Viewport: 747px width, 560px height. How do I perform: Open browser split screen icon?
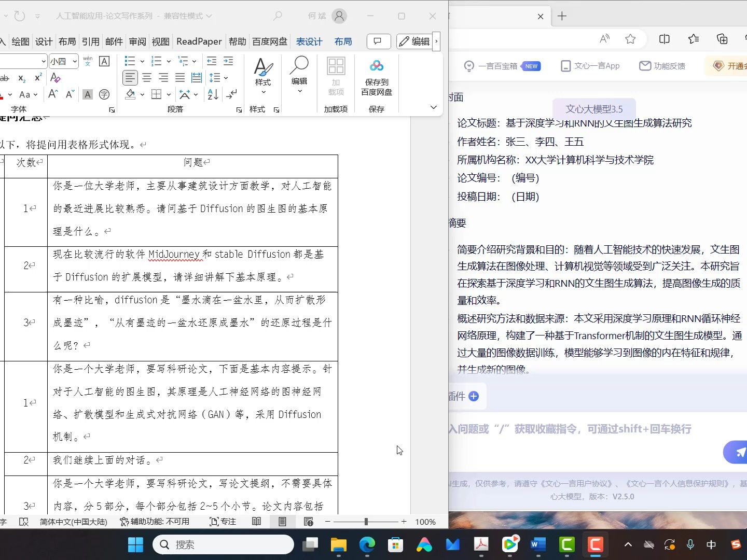click(664, 39)
